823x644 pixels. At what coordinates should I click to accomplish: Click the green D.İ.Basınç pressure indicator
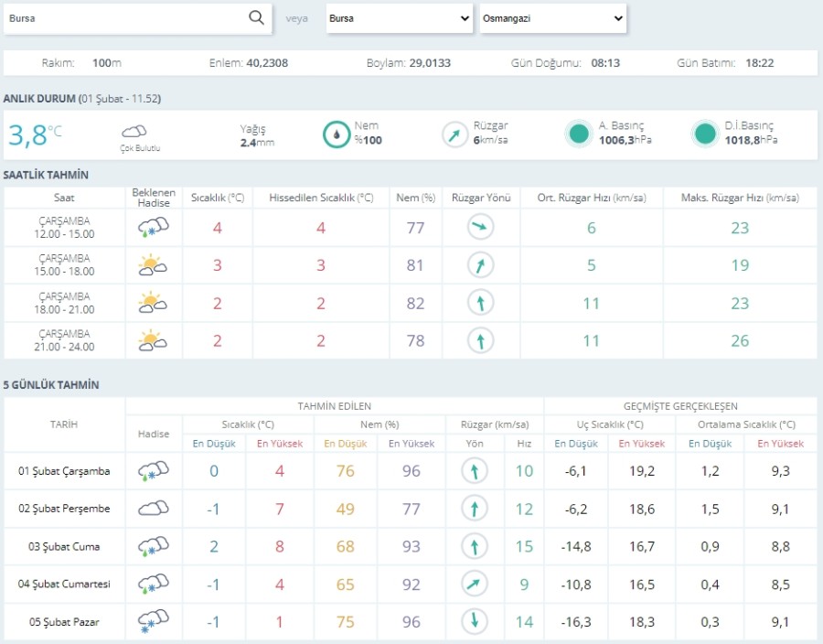pos(705,134)
